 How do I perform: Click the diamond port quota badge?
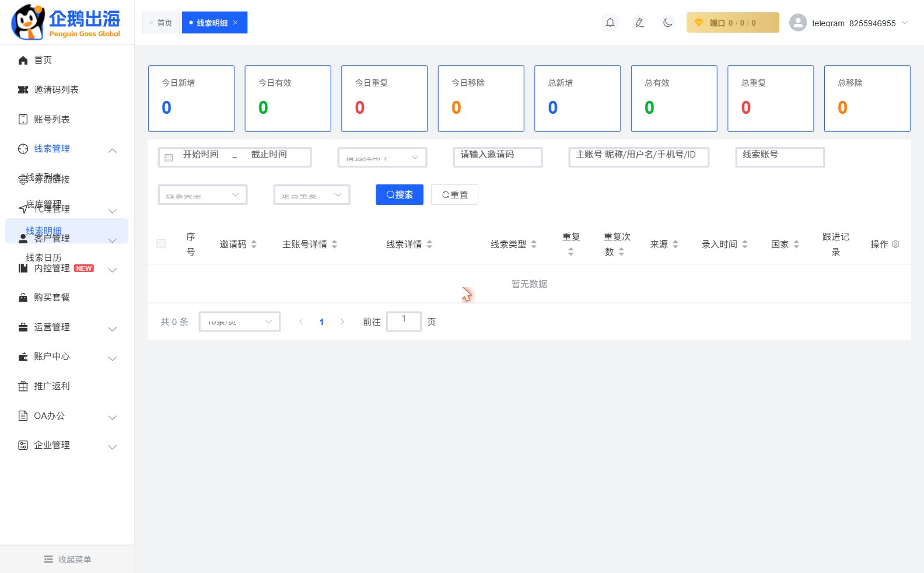pyautogui.click(x=733, y=23)
